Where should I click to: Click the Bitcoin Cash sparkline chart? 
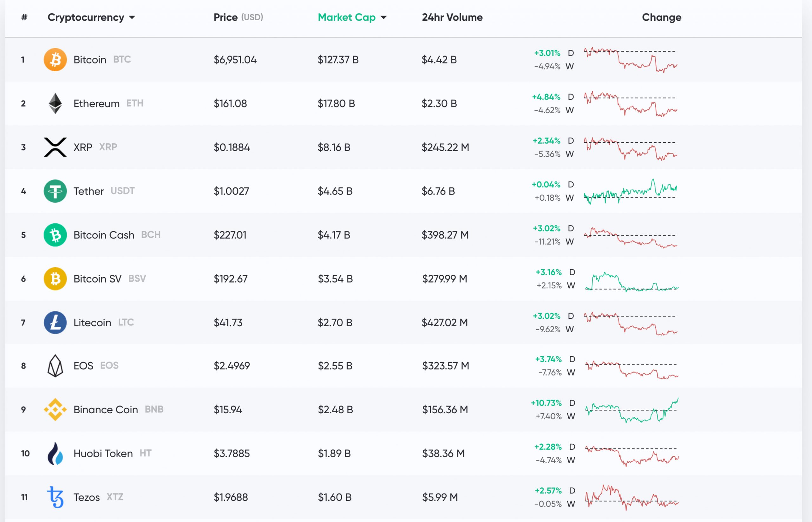(631, 237)
